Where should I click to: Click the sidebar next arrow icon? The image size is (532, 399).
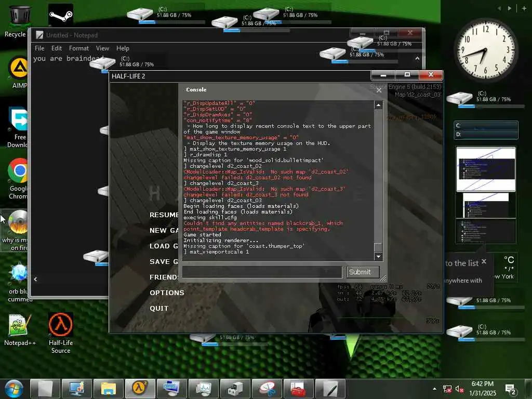510,8
